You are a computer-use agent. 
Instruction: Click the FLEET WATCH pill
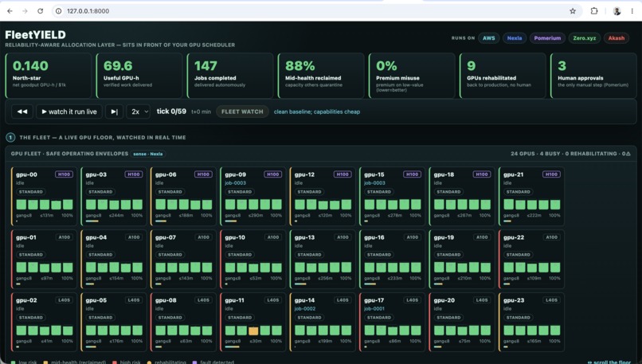[x=242, y=112]
